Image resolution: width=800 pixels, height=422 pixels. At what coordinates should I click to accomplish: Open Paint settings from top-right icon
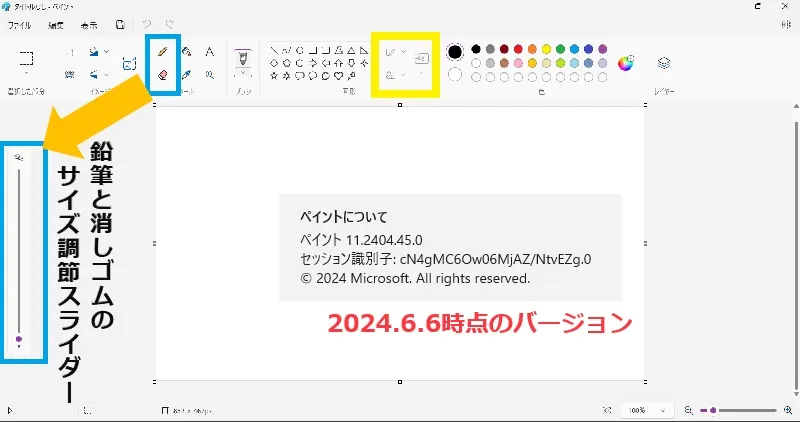[x=786, y=24]
